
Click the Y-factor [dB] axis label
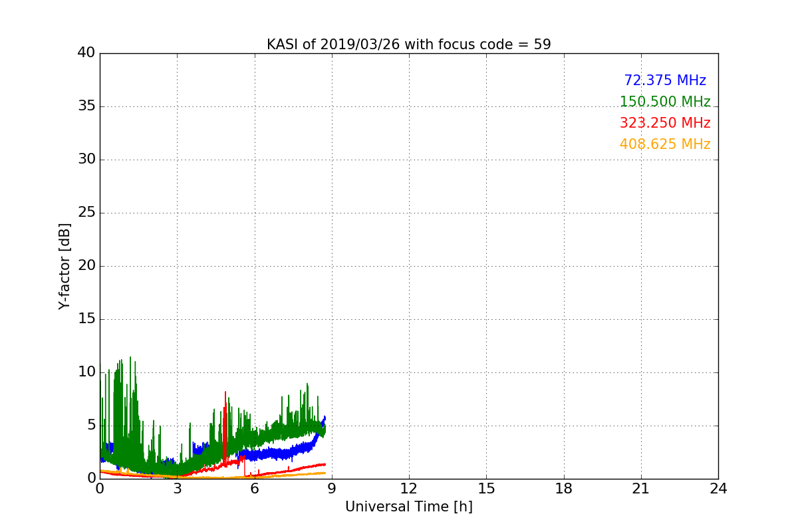pyautogui.click(x=65, y=266)
